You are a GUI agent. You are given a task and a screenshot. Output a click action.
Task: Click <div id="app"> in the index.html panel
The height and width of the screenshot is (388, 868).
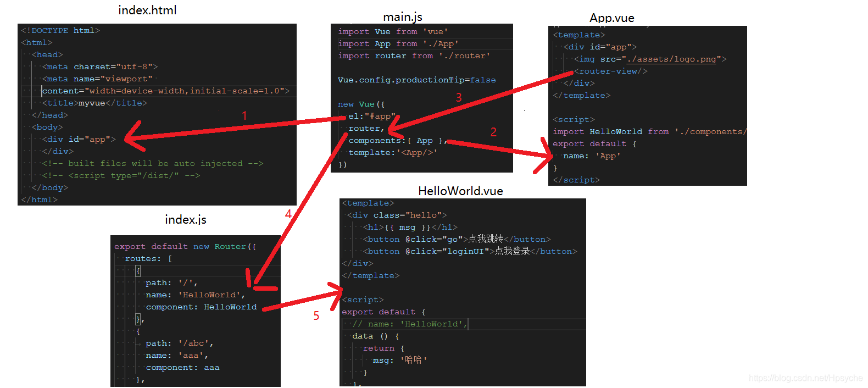79,140
